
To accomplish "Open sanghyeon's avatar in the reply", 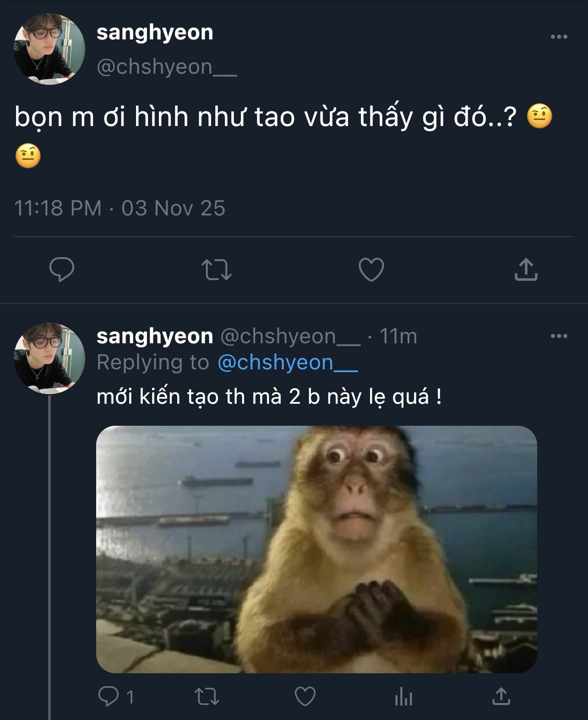I will point(49,358).
